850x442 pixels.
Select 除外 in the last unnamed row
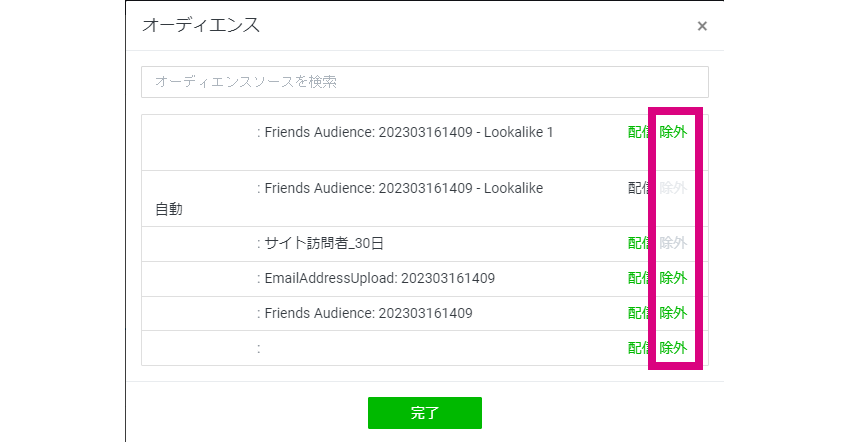673,348
